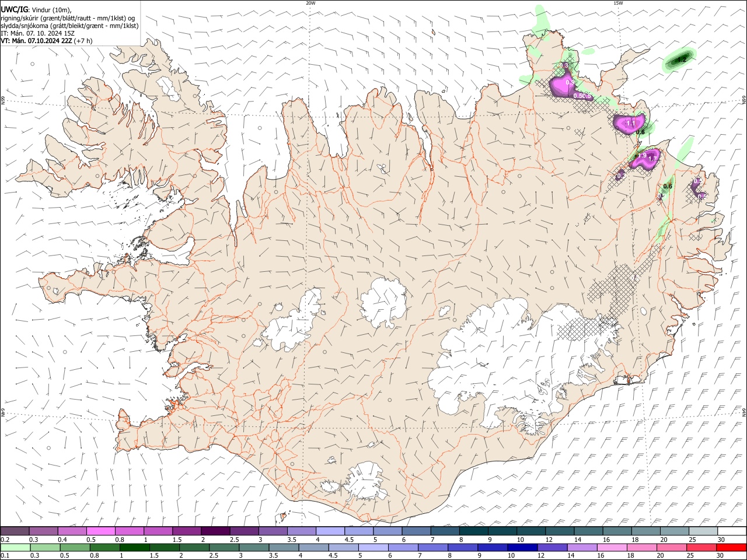The width and height of the screenshot is (747, 560).
Task: Click the bright red 30 swatch, lower legend row
Action: point(731,547)
